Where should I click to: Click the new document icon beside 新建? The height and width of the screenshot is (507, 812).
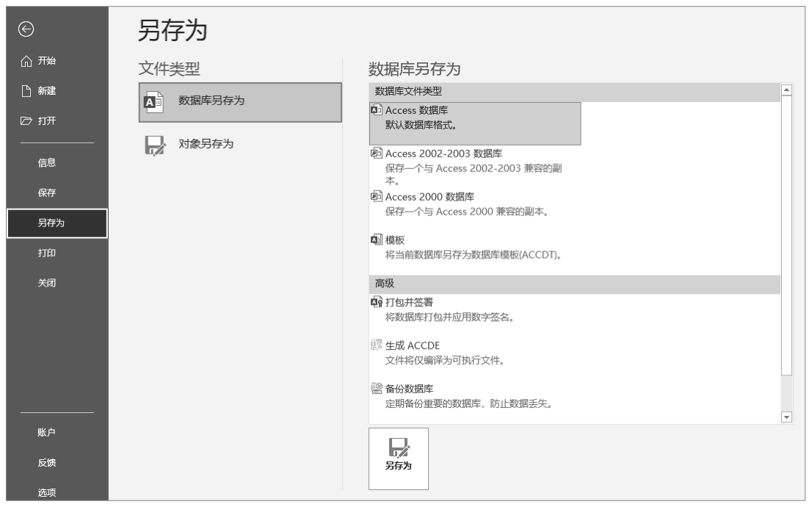coord(26,91)
